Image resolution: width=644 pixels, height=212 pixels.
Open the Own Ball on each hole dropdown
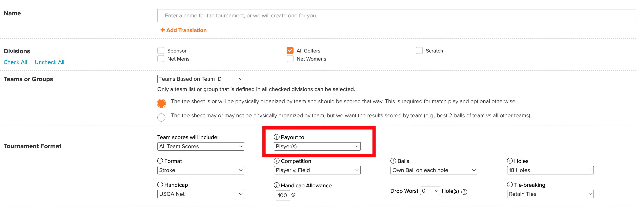pyautogui.click(x=434, y=170)
